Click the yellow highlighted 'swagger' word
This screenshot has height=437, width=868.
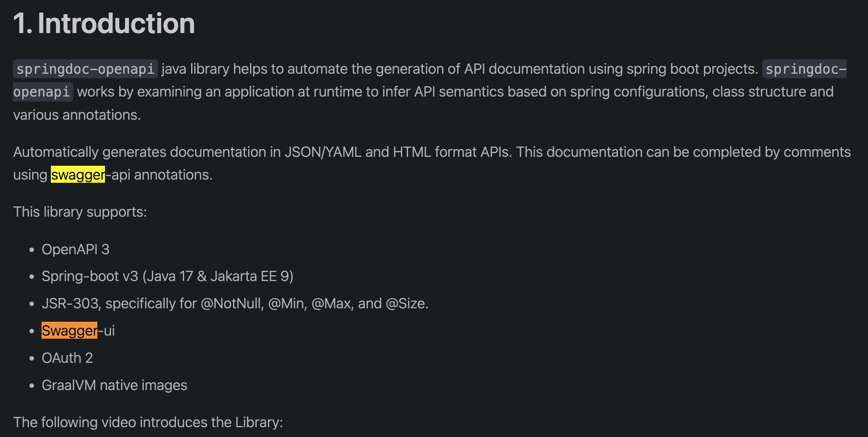78,175
